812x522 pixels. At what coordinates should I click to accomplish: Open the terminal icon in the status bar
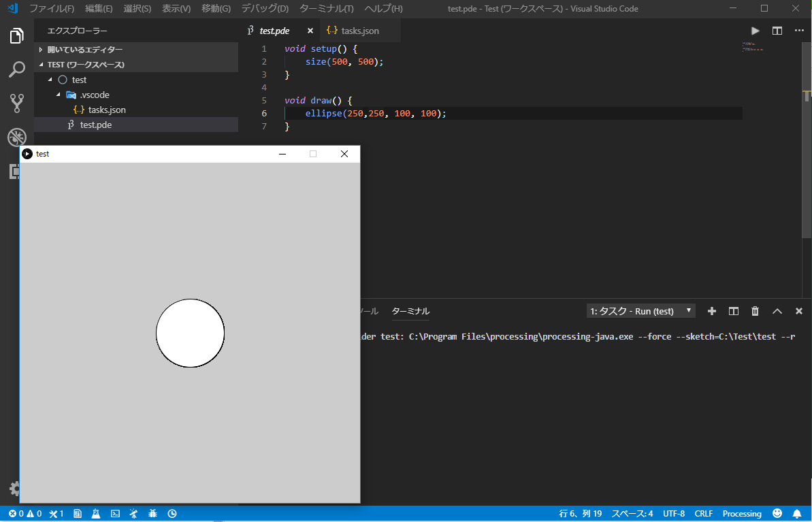coord(115,513)
